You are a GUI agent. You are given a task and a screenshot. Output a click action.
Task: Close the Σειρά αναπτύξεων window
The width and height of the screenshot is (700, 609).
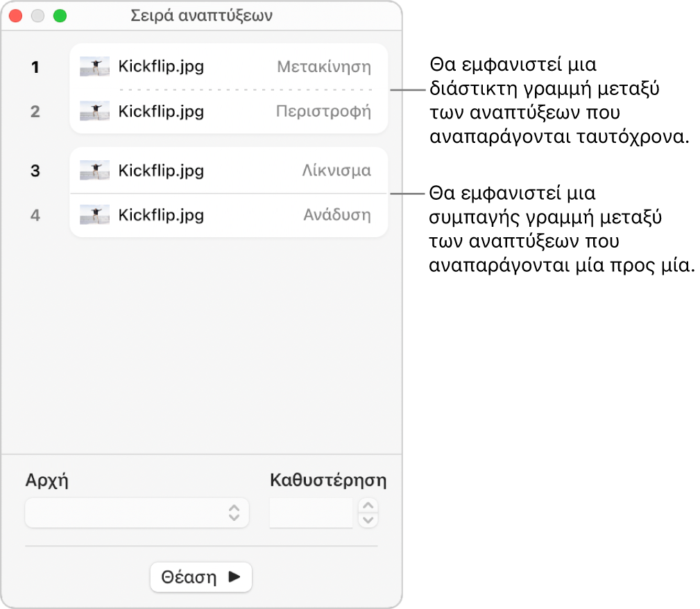click(16, 16)
